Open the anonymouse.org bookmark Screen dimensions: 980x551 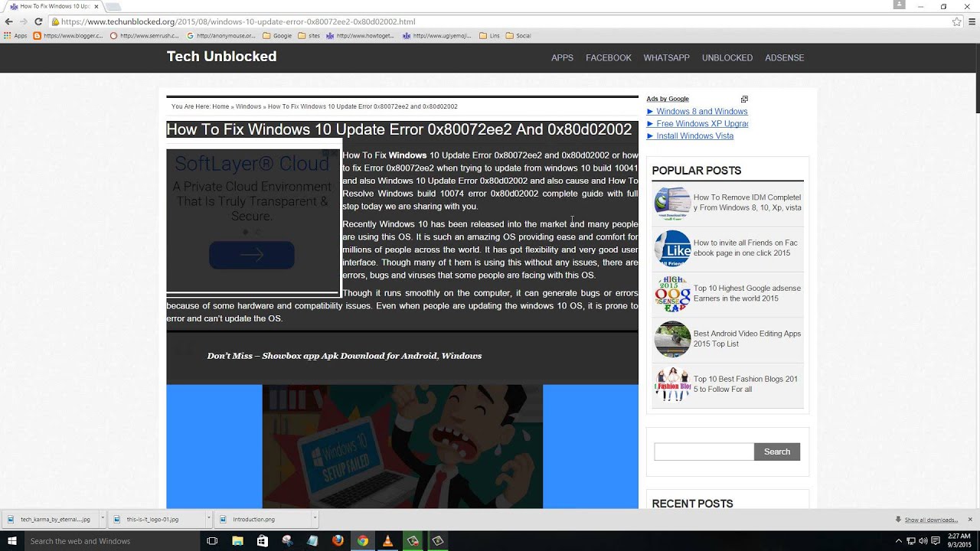pos(220,36)
